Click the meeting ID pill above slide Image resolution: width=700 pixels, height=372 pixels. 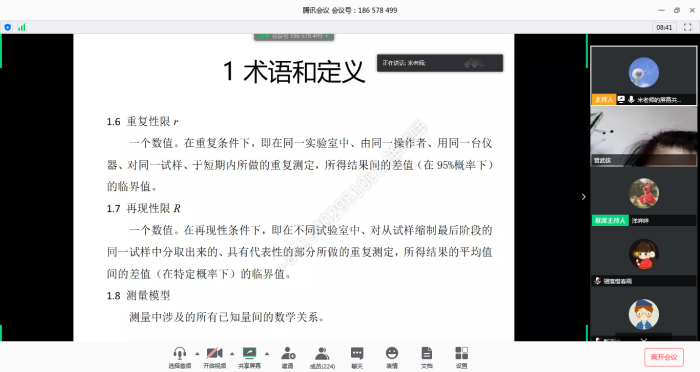point(294,36)
